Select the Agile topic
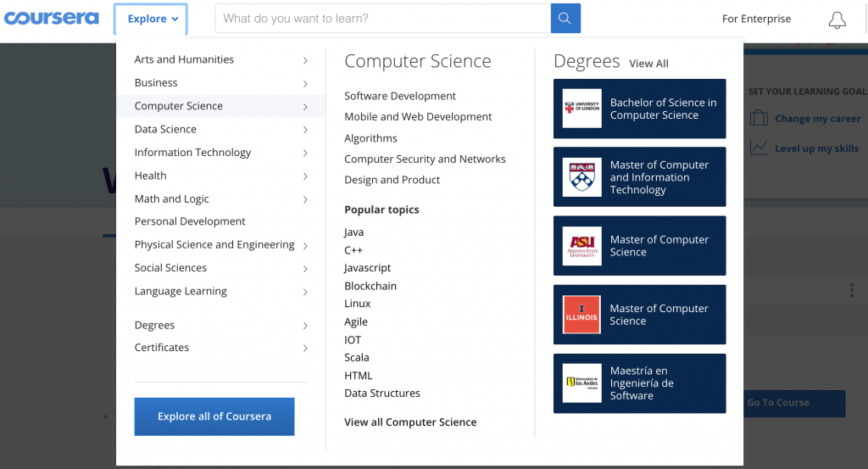This screenshot has height=469, width=868. [x=356, y=321]
